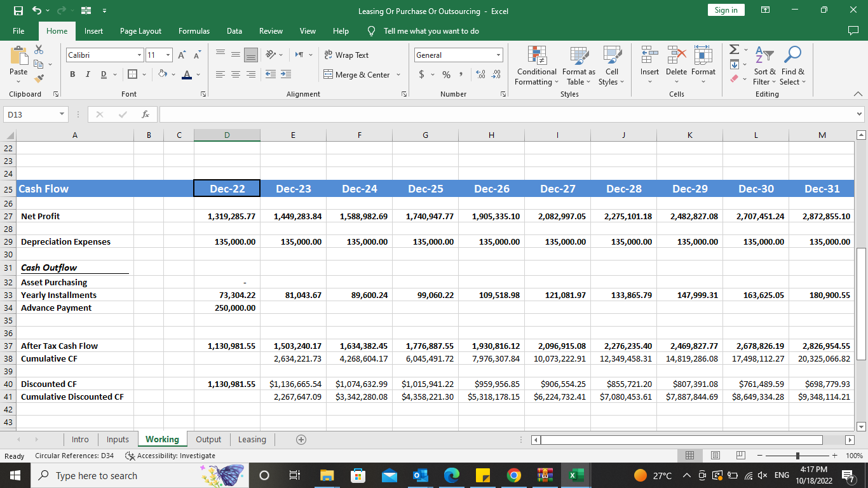This screenshot has height=488, width=868.
Task: Click the Format Painter brush icon
Action: pyautogui.click(x=39, y=79)
